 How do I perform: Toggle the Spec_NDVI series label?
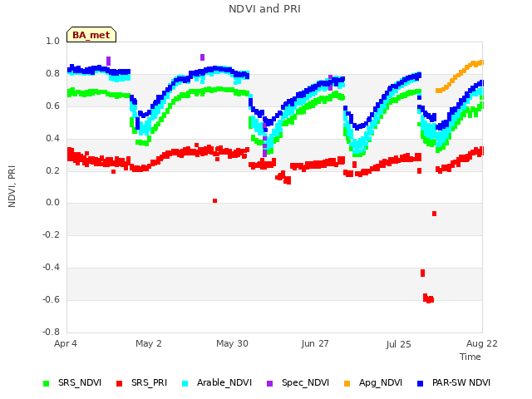click(x=305, y=382)
